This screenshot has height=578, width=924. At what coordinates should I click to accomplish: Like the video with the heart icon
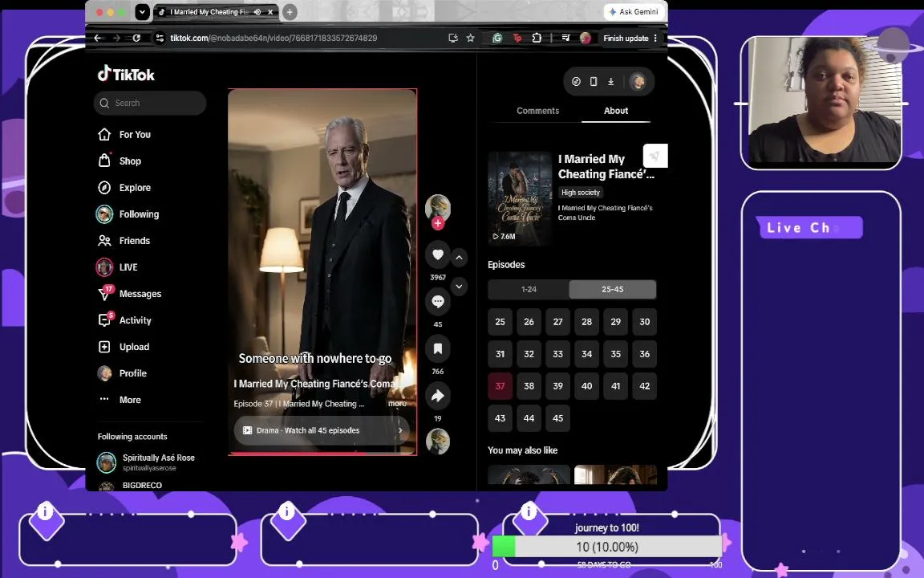[x=438, y=254]
